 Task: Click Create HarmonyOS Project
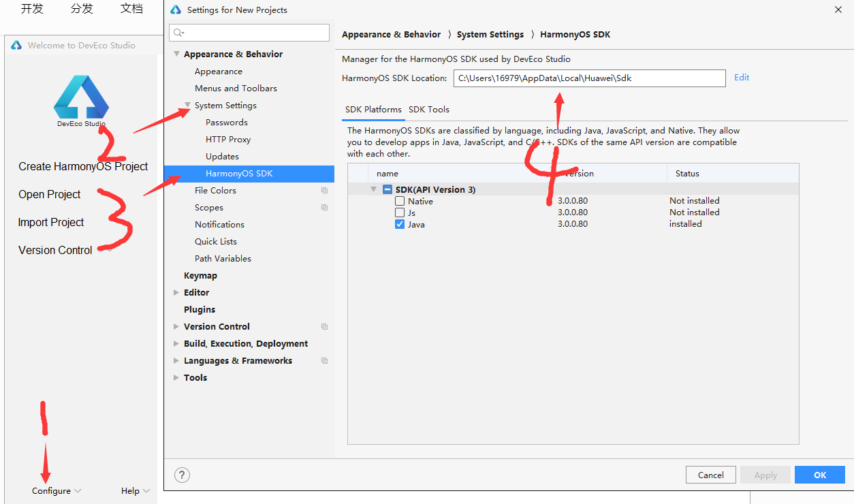coord(83,167)
